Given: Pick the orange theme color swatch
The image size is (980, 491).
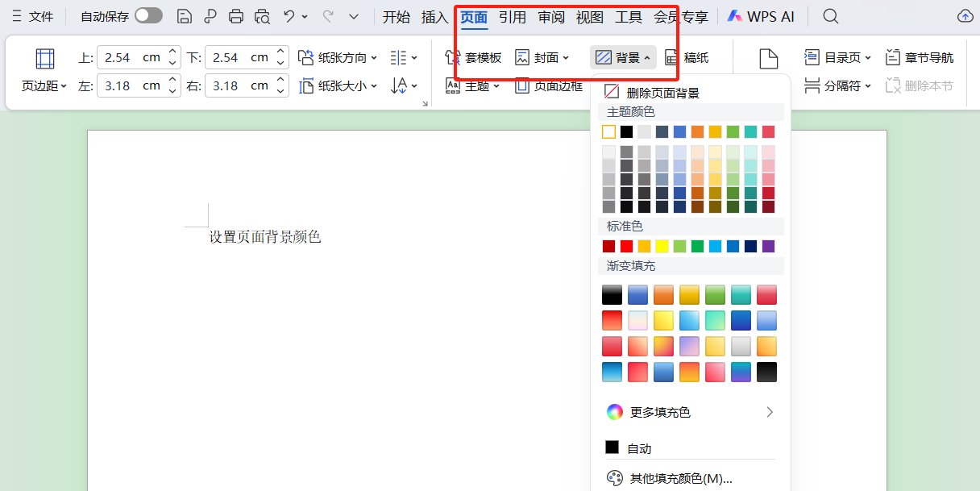Looking at the screenshot, I should tap(697, 131).
